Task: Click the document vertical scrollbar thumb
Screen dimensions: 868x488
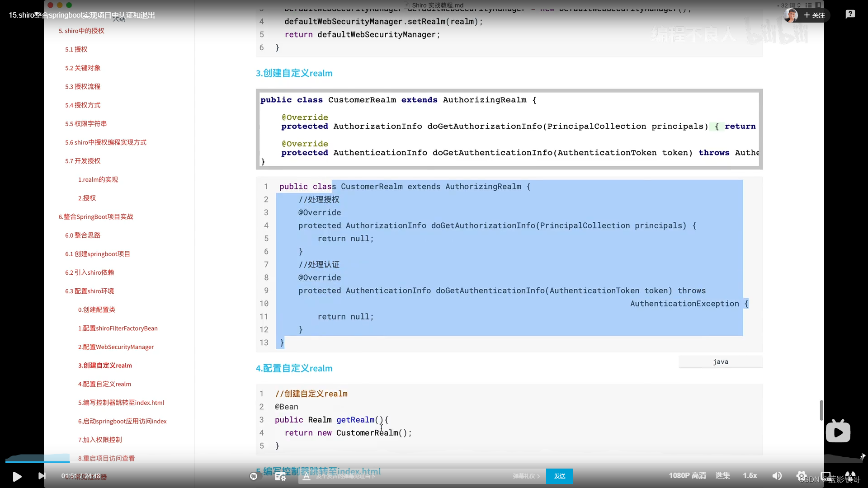Action: 821,410
